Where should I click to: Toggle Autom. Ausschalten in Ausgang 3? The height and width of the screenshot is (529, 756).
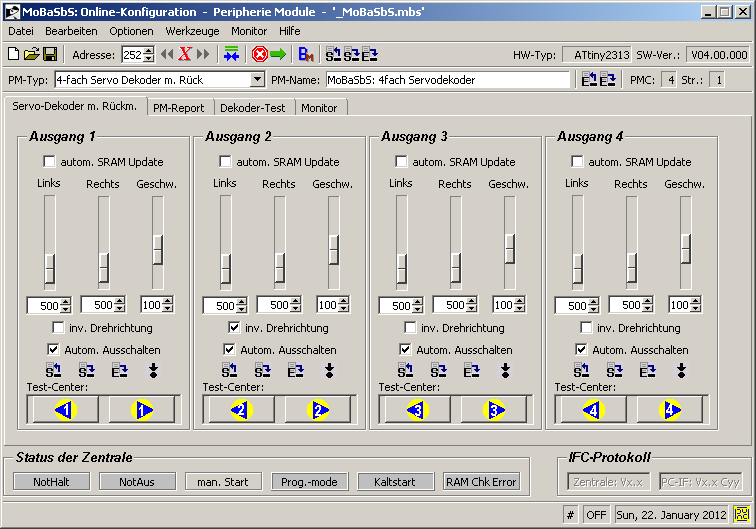(x=406, y=350)
